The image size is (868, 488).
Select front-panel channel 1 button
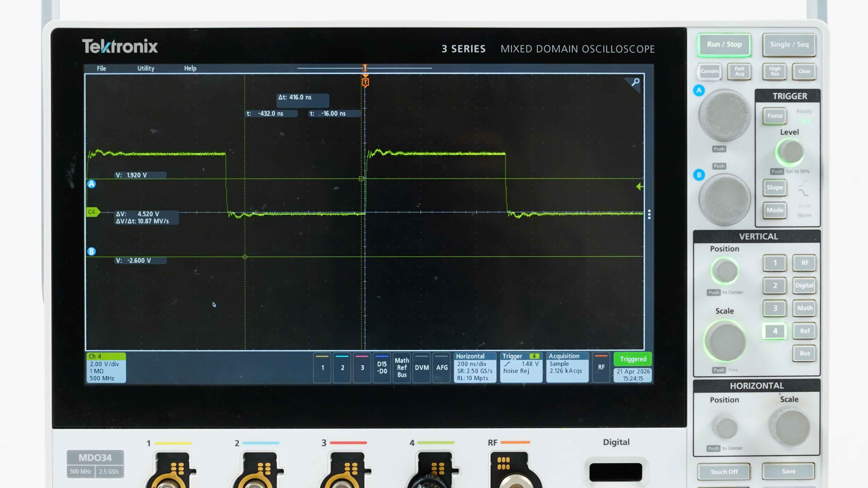pos(775,263)
